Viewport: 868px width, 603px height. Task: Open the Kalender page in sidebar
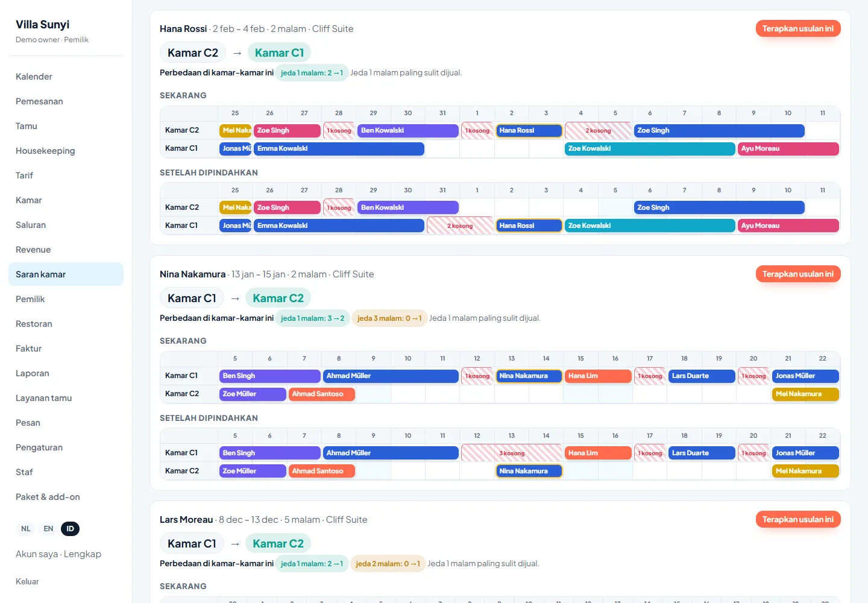tap(66, 77)
